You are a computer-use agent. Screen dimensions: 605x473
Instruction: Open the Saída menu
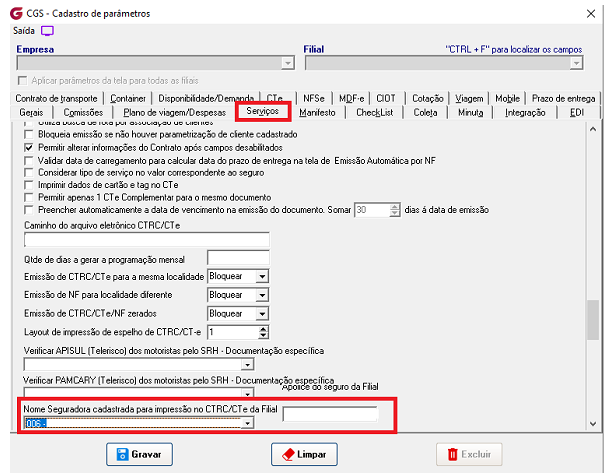tap(24, 31)
